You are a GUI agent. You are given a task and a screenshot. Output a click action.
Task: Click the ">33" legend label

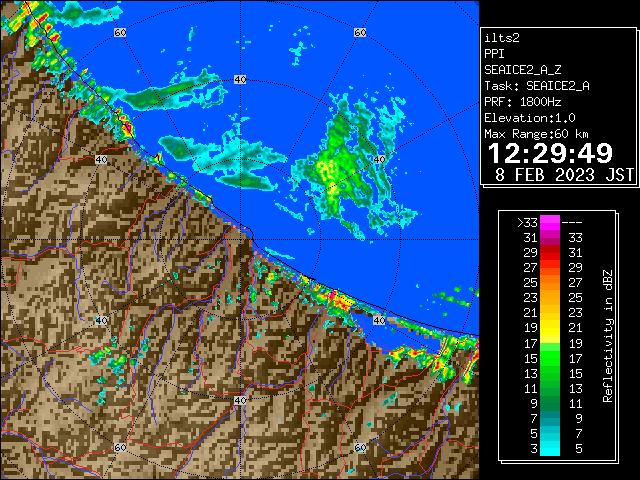[x=527, y=223]
